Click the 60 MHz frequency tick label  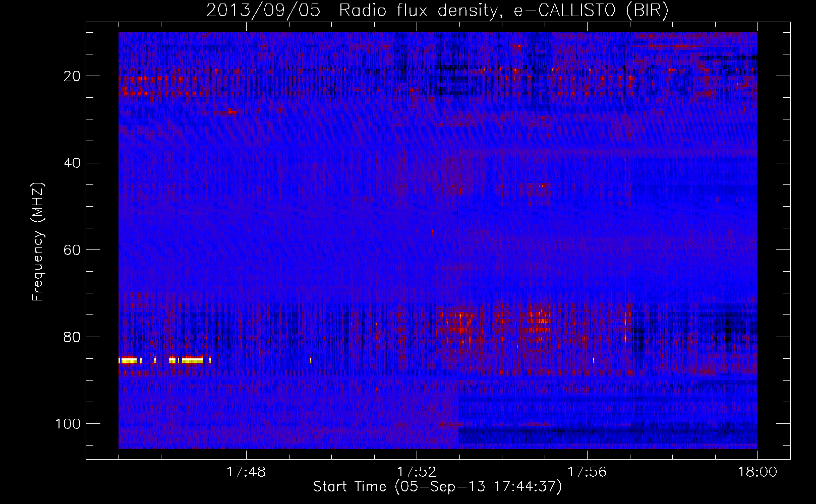(x=73, y=250)
